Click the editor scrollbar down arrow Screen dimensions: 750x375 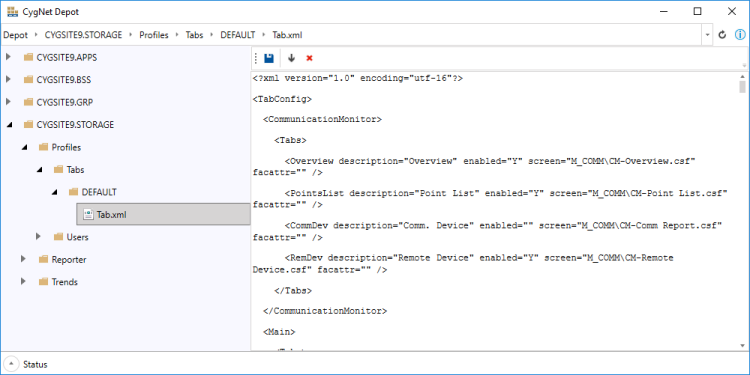[742, 346]
